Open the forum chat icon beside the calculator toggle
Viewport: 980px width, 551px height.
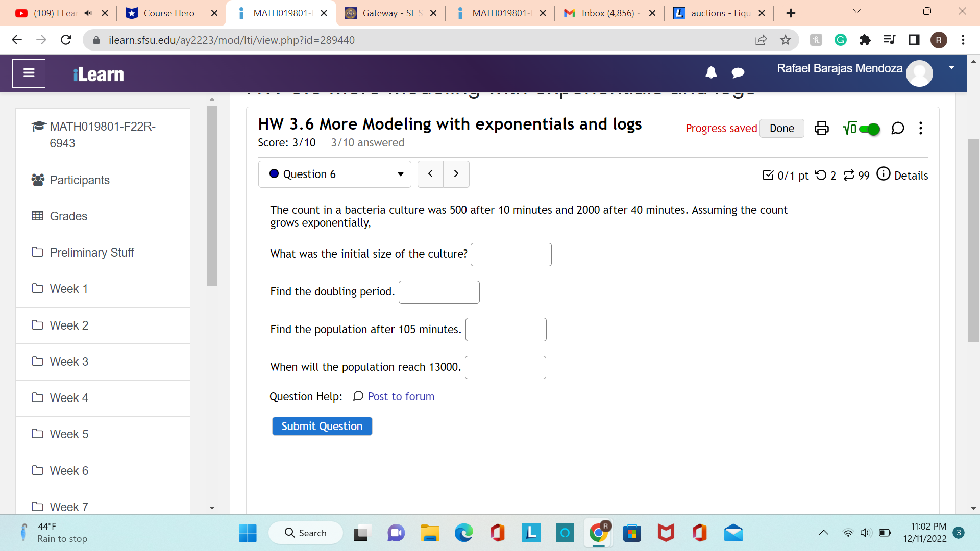898,129
